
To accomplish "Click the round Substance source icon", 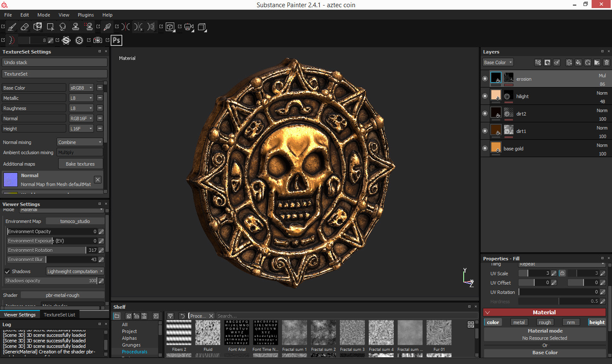I will coord(79,40).
